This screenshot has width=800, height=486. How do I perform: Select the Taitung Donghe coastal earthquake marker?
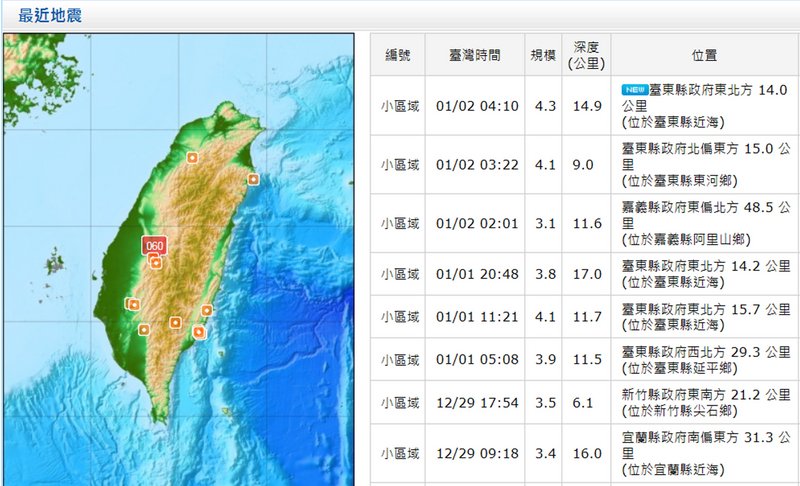[x=207, y=310]
